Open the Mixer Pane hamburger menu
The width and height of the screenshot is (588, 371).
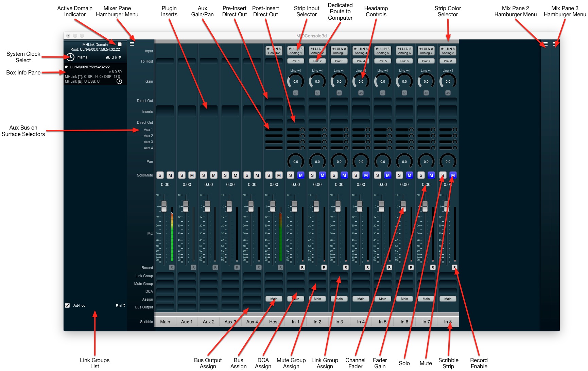point(132,44)
